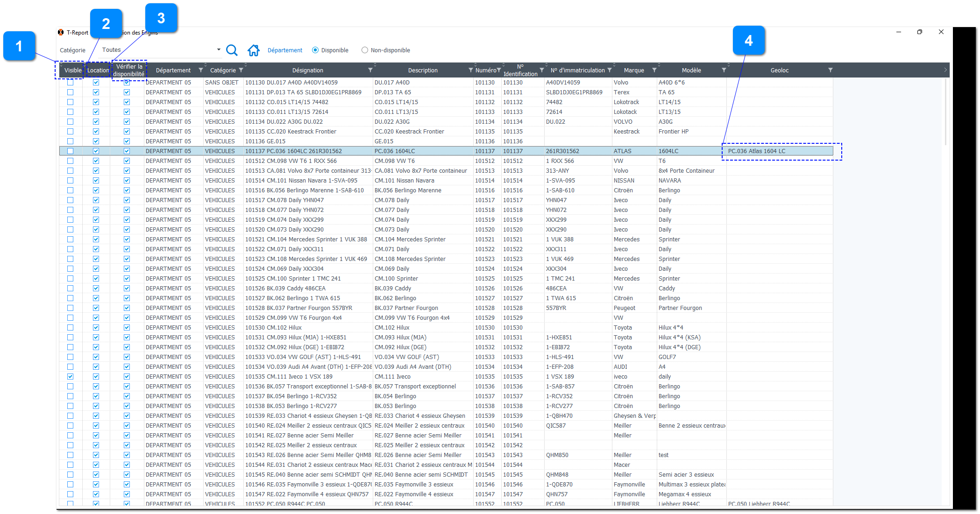The height and width of the screenshot is (514, 980).
Task: Click the Département link in toolbar
Action: pos(284,50)
